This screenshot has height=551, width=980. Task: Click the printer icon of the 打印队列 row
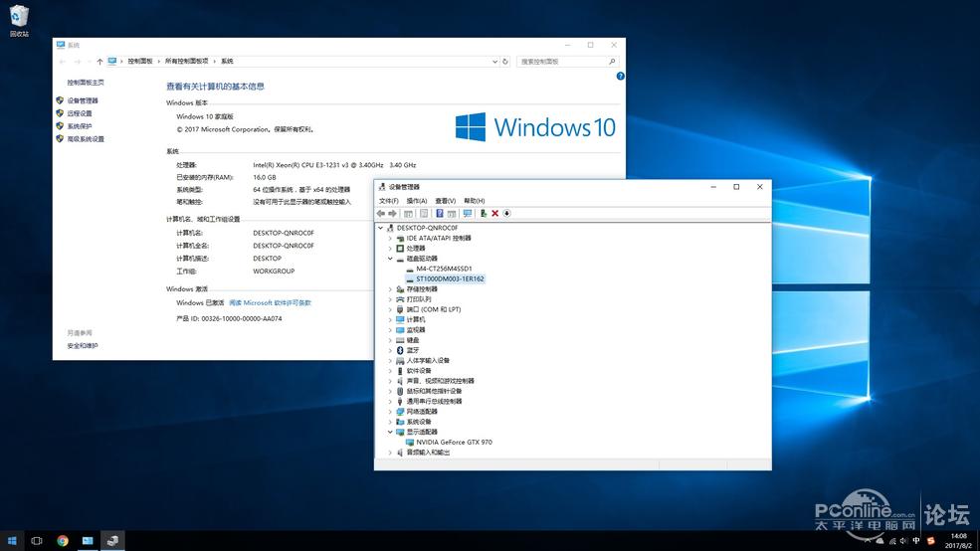point(400,299)
